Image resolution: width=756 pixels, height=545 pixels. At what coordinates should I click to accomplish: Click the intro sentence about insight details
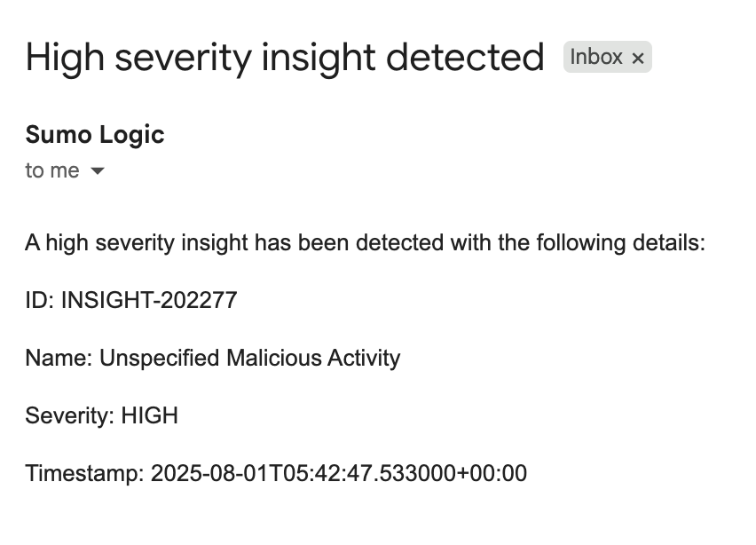(x=365, y=242)
